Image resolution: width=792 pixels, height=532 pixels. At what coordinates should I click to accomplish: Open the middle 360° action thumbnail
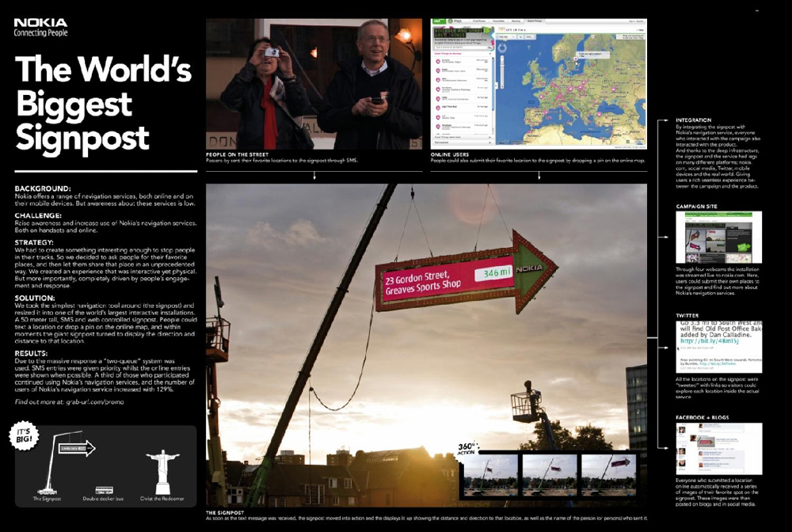coord(550,475)
